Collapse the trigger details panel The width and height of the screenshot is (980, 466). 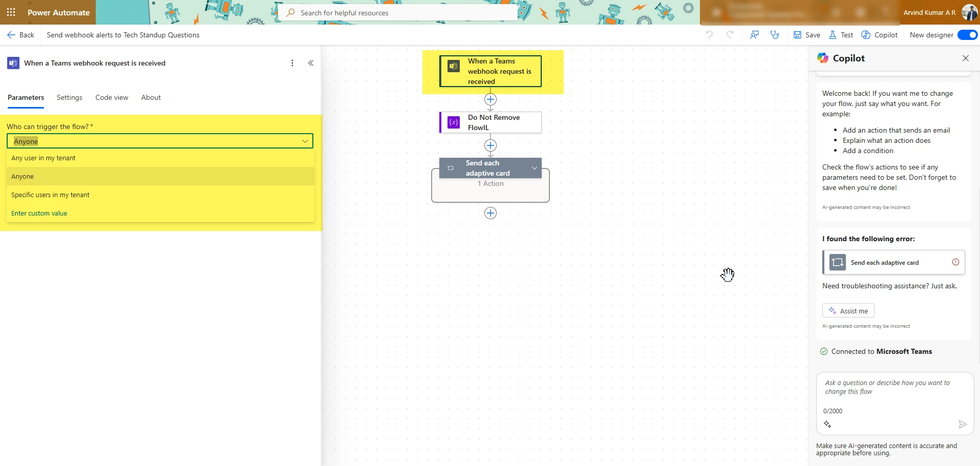(311, 63)
